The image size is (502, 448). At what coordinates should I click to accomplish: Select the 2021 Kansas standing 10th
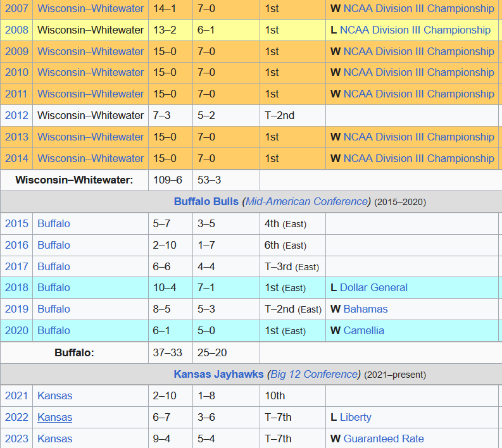point(275,395)
